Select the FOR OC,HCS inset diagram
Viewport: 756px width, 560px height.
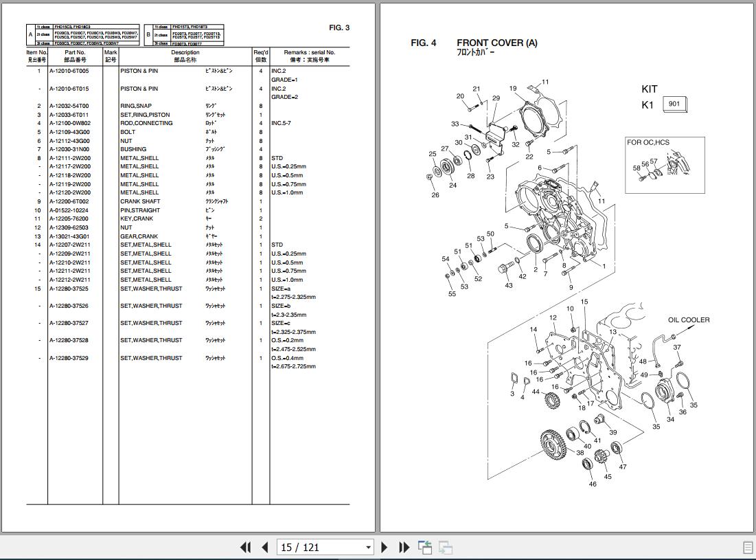pyautogui.click(x=664, y=165)
